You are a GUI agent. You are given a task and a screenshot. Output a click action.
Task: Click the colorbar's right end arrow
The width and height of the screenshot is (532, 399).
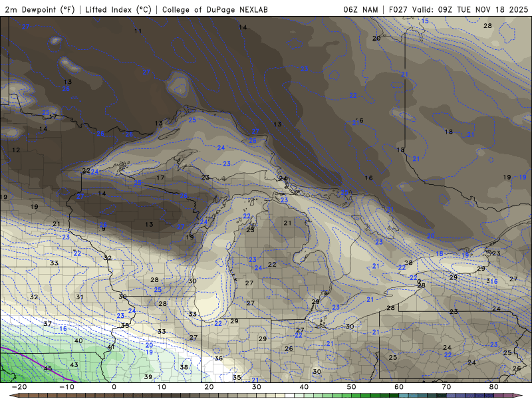pyautogui.click(x=519, y=396)
